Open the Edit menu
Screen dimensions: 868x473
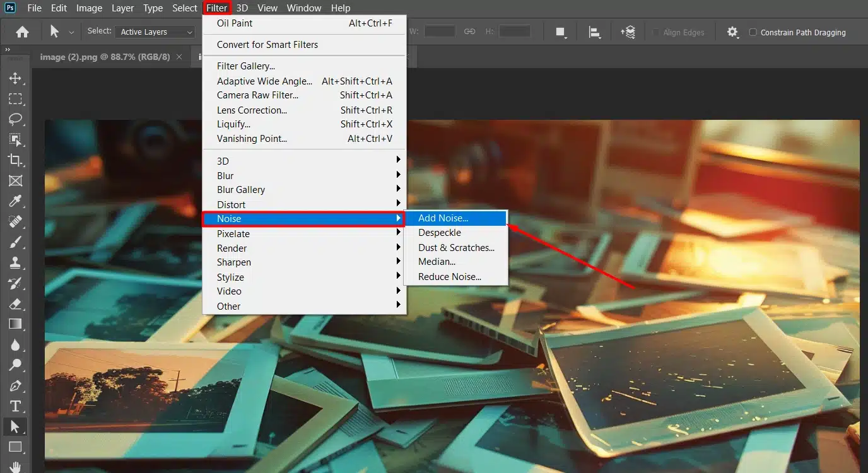tap(59, 8)
